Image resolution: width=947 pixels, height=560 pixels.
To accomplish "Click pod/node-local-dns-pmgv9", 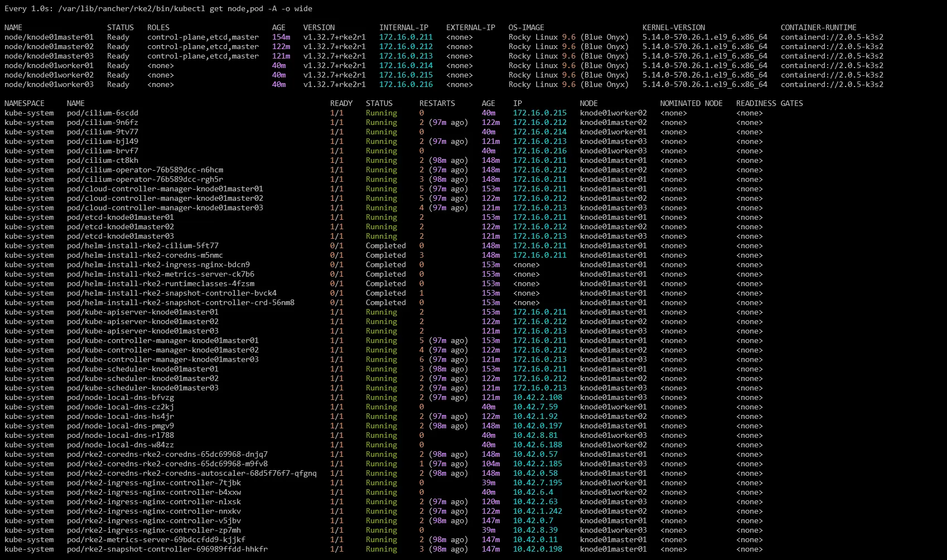I will pos(120,426).
